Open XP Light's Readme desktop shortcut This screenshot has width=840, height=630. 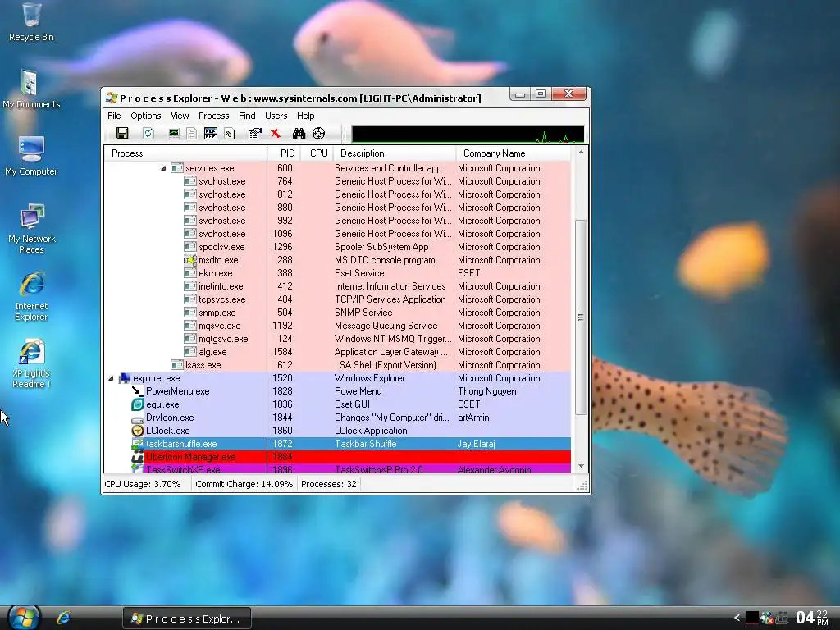pos(31,363)
